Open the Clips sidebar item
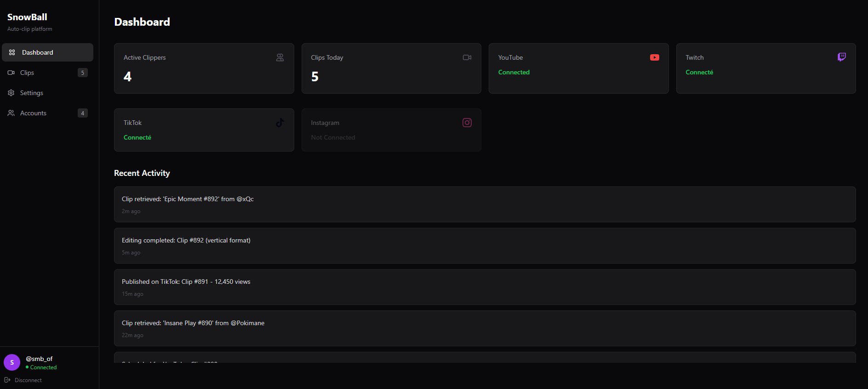The height and width of the screenshot is (389, 868). (x=47, y=73)
